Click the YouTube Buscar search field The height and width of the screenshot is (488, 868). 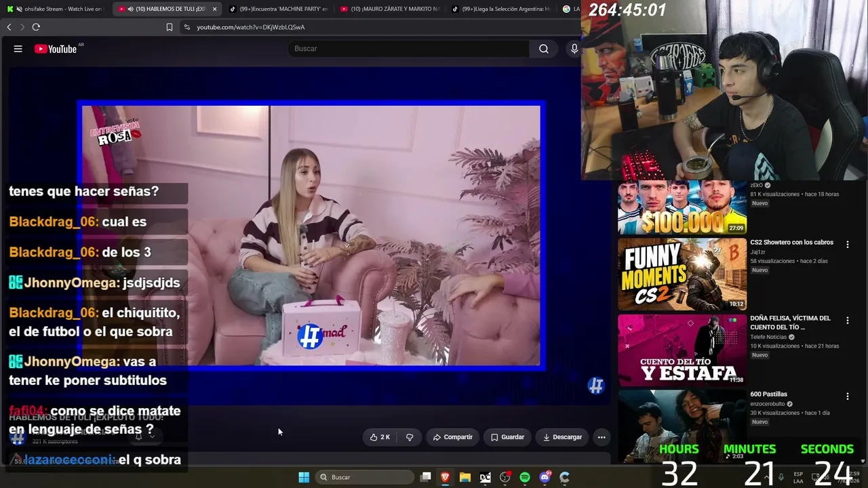[x=409, y=49]
